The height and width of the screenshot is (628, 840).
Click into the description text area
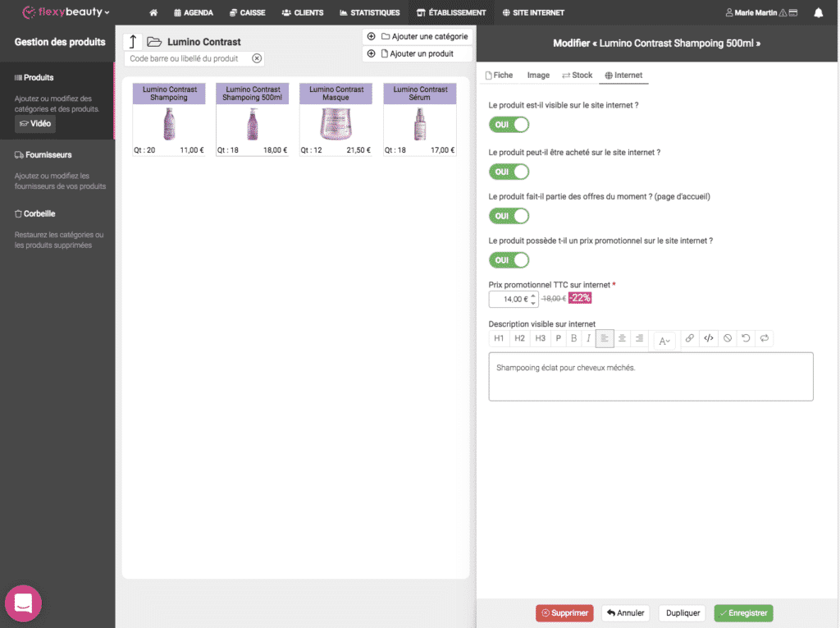(x=651, y=377)
